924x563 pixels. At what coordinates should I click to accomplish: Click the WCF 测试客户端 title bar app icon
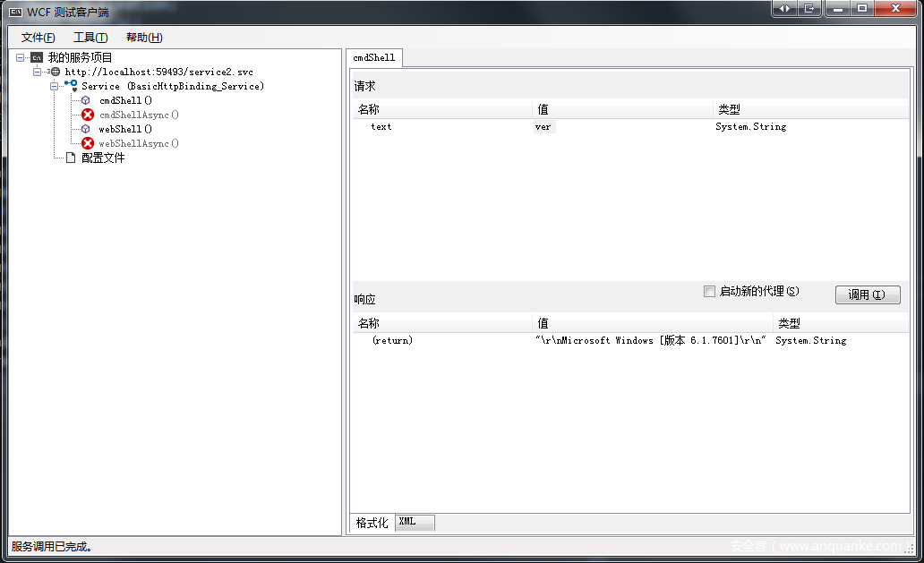[16, 12]
